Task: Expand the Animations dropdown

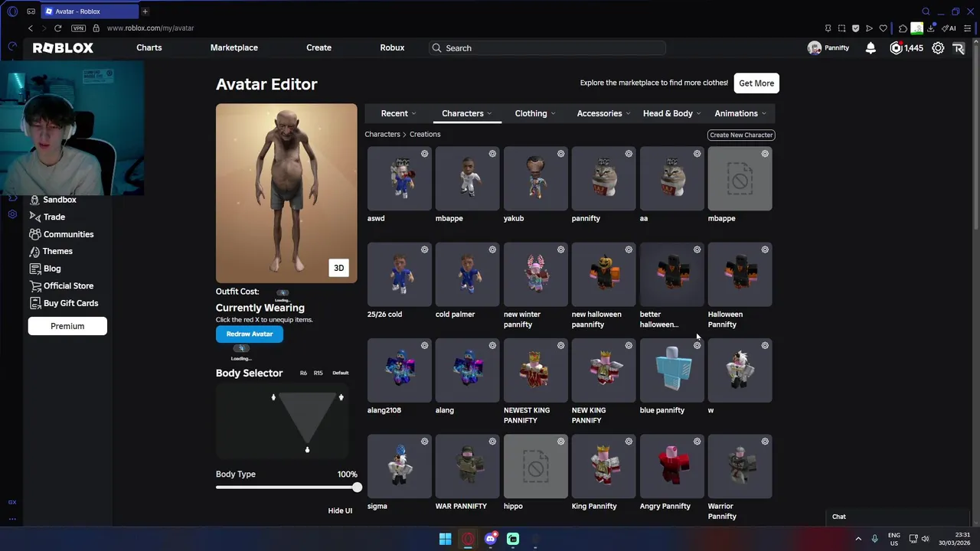Action: tap(740, 113)
